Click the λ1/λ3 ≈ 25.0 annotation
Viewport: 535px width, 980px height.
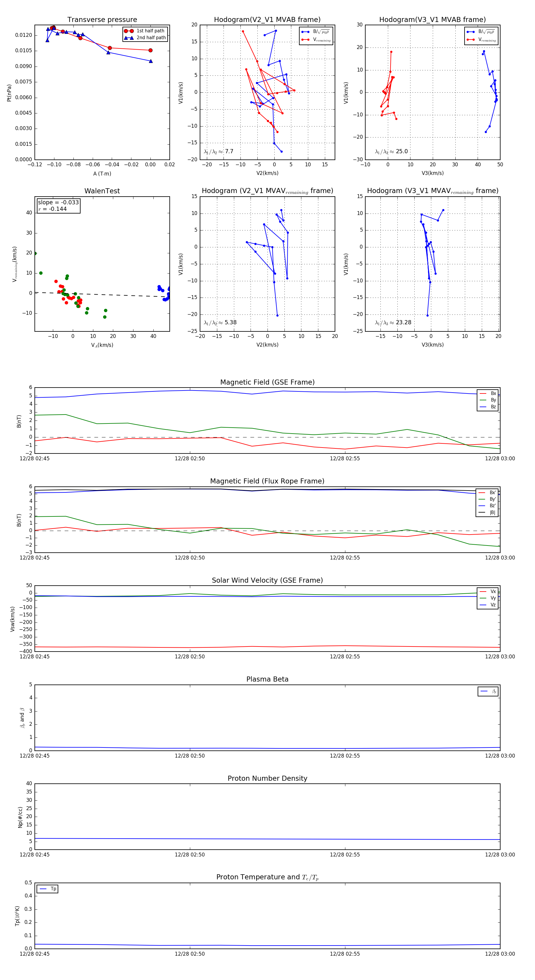coord(391,151)
